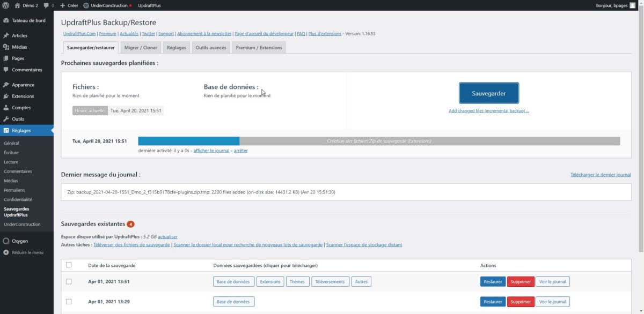Viewport: 644px width, 314px height.
Task: Open the Pages icon in sidebar
Action: [6, 58]
